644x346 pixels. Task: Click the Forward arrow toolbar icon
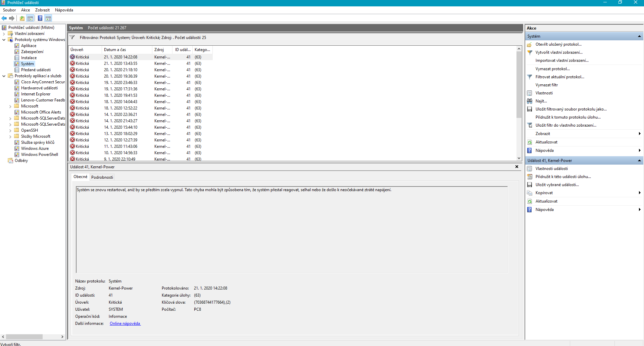(x=12, y=18)
